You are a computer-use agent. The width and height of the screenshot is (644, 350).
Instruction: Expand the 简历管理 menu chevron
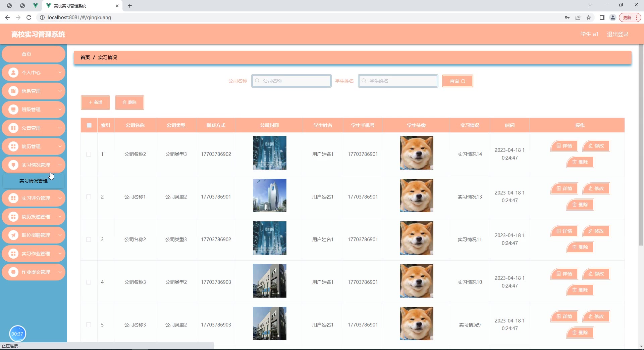[x=60, y=146]
